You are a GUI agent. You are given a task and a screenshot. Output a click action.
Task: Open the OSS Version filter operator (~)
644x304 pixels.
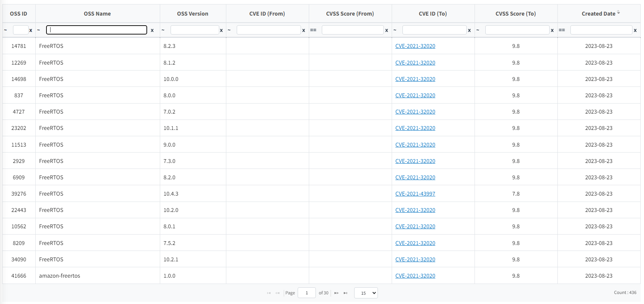pyautogui.click(x=163, y=30)
